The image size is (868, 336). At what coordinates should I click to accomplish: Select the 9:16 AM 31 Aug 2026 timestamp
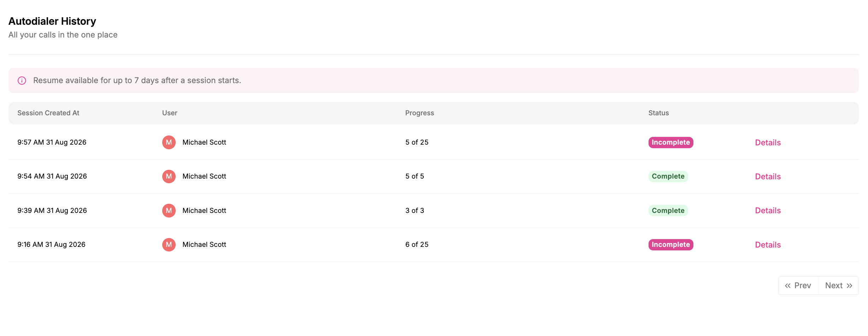click(x=52, y=245)
